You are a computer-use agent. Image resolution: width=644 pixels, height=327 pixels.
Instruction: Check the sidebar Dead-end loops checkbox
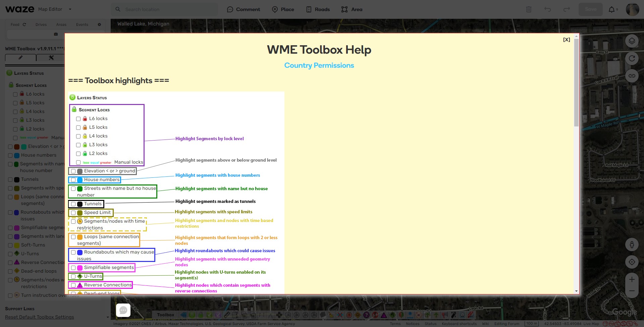coord(10,272)
